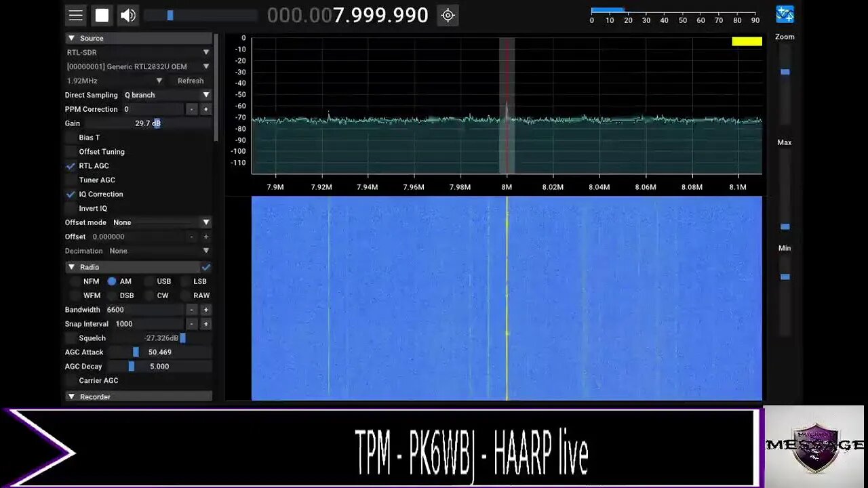
Task: Adjust the Squelch level slider
Action: (161, 338)
